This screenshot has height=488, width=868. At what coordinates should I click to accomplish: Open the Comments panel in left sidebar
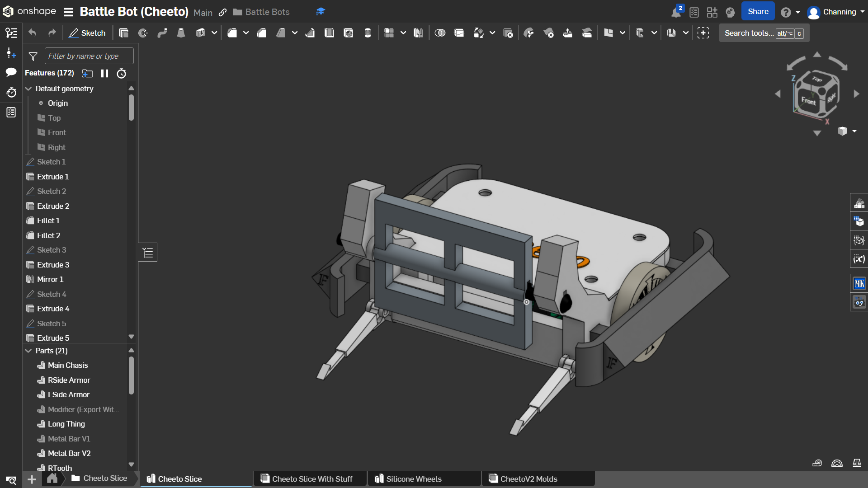click(11, 72)
